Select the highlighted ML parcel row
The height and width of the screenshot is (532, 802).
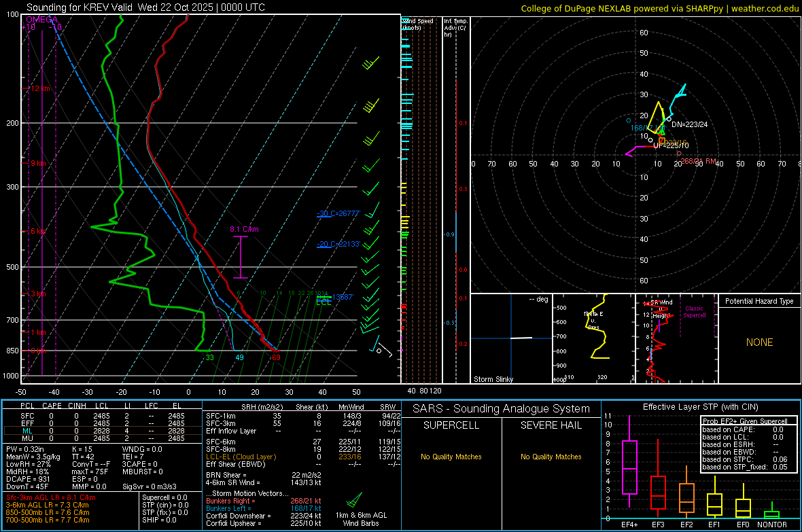(x=103, y=431)
